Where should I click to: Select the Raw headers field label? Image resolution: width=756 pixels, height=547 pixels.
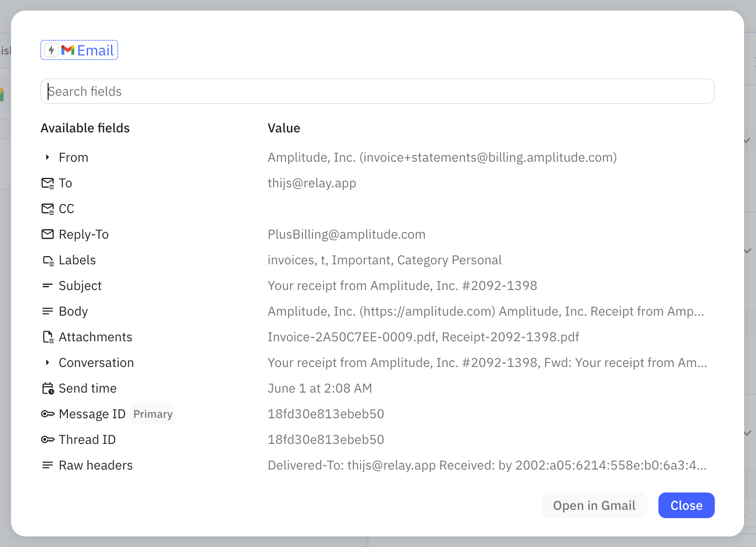click(96, 465)
